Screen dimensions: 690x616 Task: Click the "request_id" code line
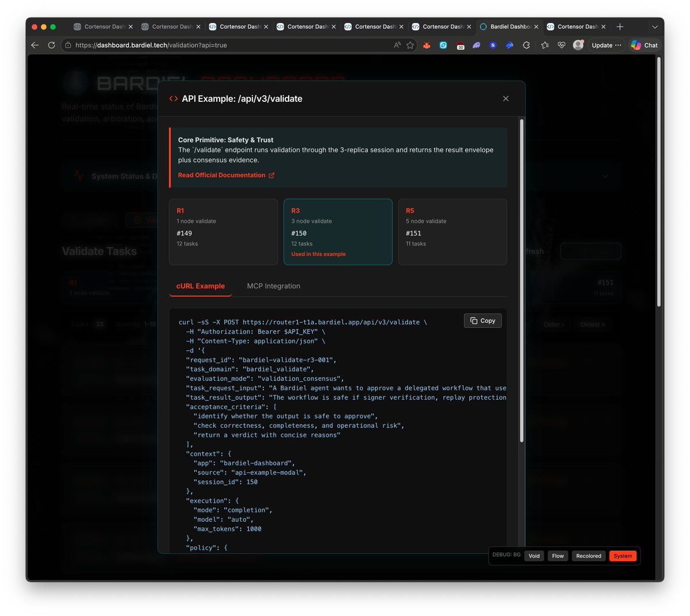coord(261,360)
